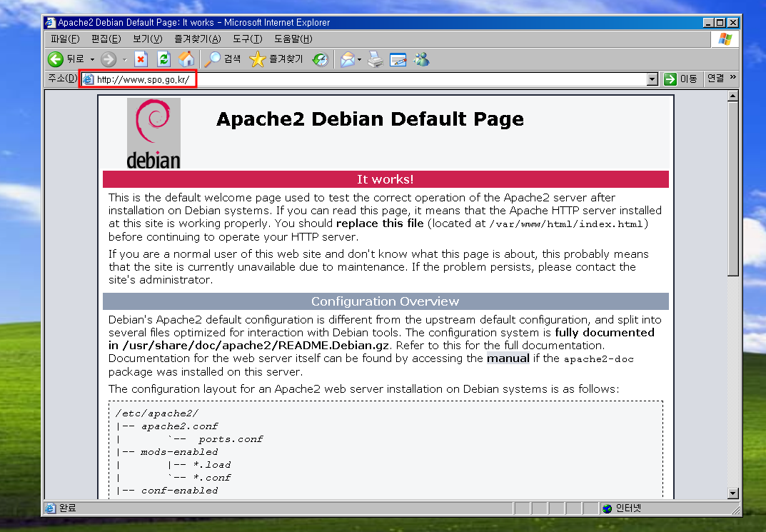This screenshot has width=766, height=532.
Task: Go to Home page via house icon
Action: 186,59
